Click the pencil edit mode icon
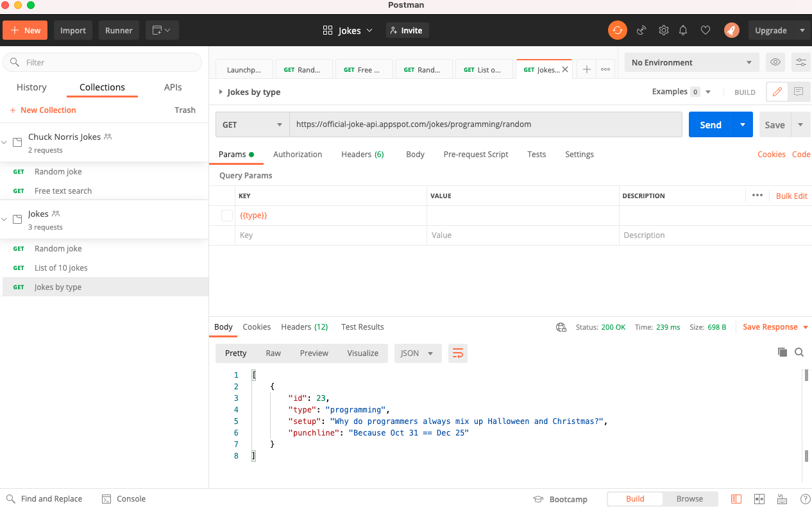This screenshot has width=812, height=508. (777, 92)
